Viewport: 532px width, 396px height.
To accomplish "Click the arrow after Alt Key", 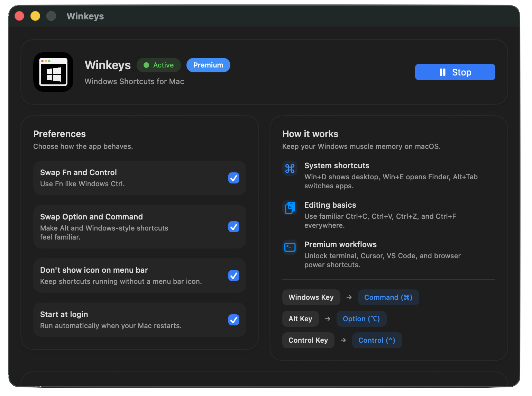I will click(x=328, y=319).
